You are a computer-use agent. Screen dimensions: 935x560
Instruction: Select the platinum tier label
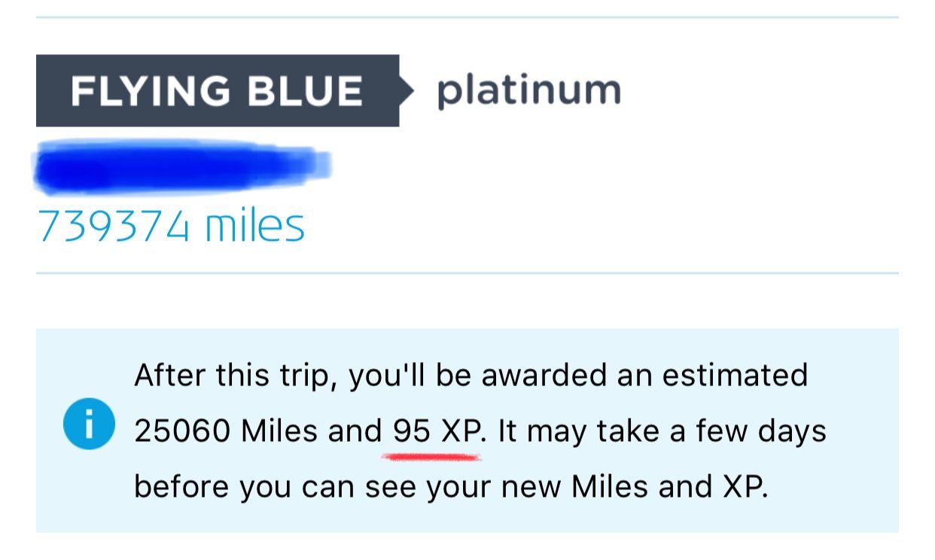click(529, 91)
